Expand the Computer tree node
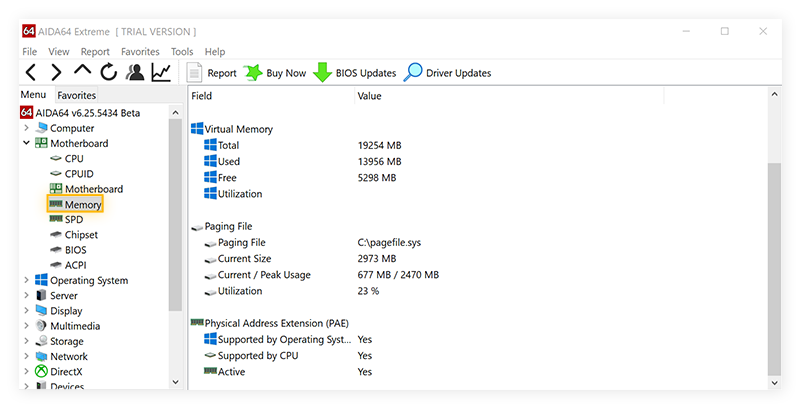The height and width of the screenshot is (409, 800). [x=27, y=128]
